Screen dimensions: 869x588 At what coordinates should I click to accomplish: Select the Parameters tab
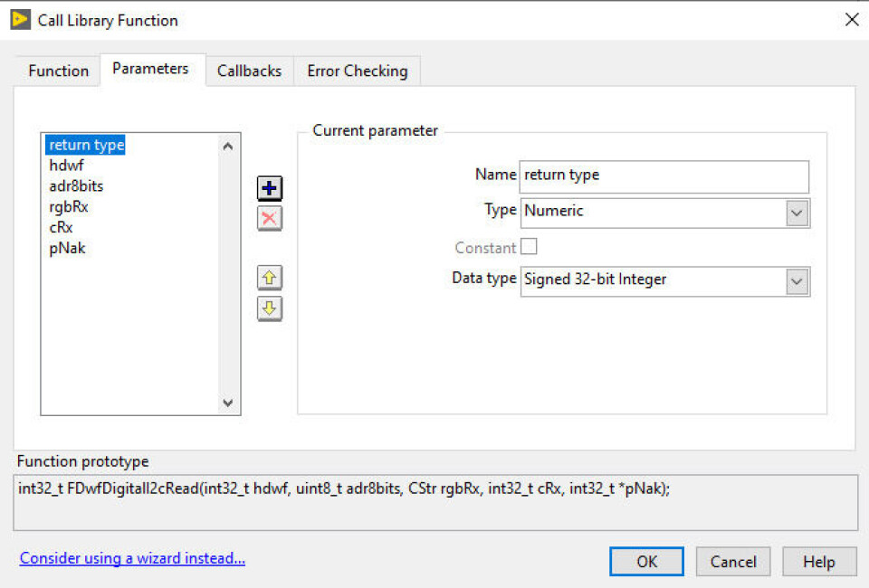click(x=151, y=69)
